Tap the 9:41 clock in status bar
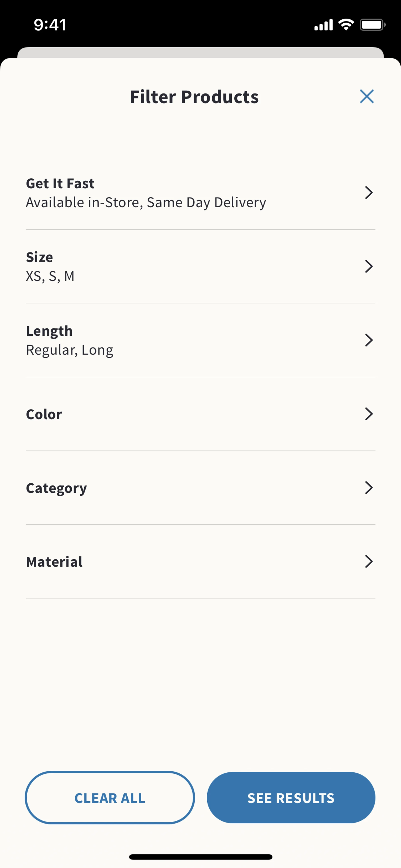Image resolution: width=401 pixels, height=868 pixels. coord(50,25)
